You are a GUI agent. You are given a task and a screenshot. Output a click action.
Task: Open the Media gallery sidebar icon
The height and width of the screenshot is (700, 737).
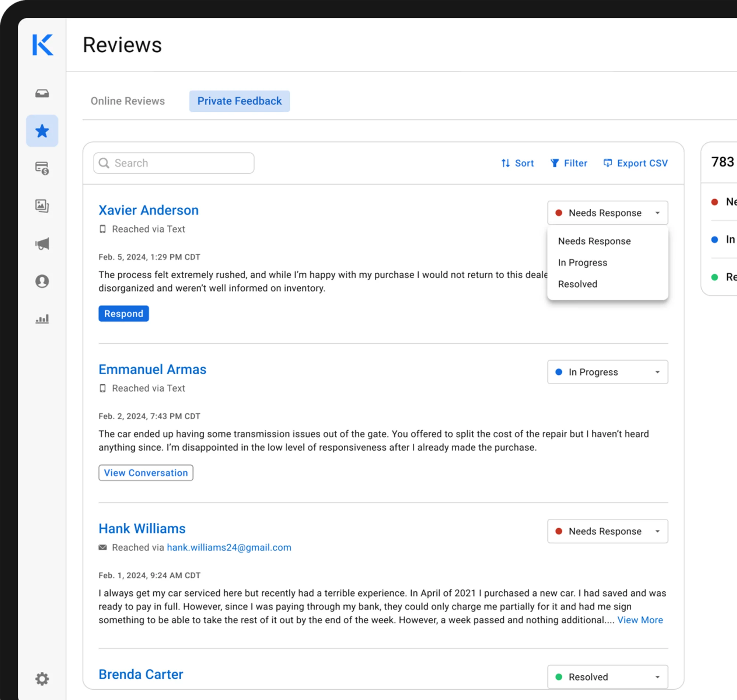(x=42, y=206)
